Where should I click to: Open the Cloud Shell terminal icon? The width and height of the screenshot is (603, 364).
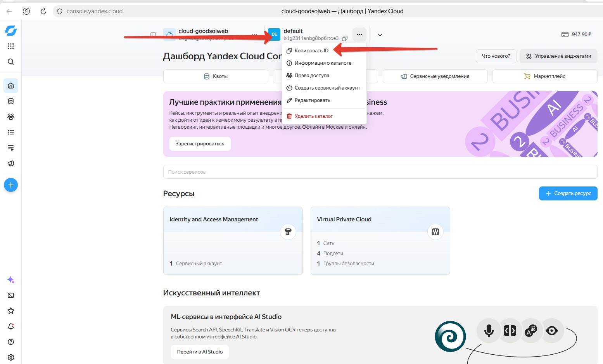point(11,295)
